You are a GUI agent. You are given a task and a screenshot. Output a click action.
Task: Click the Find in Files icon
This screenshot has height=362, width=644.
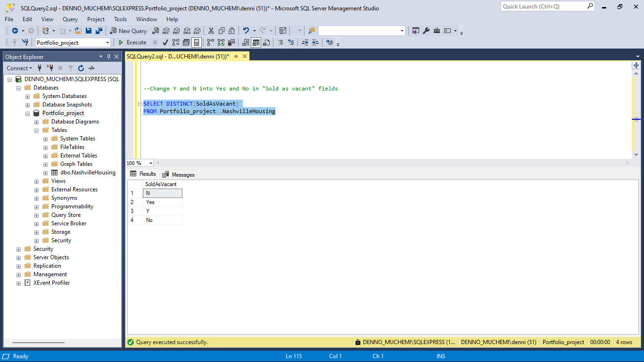[312, 31]
